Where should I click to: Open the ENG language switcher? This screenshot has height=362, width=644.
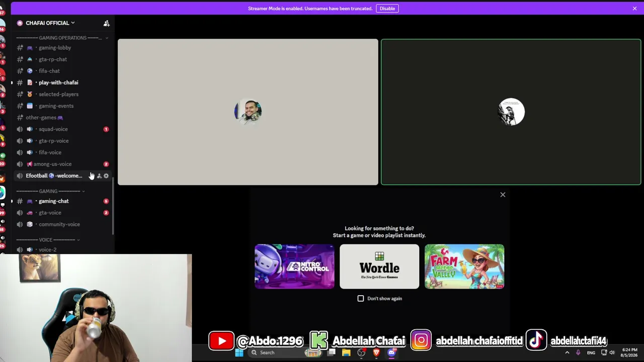tap(591, 352)
